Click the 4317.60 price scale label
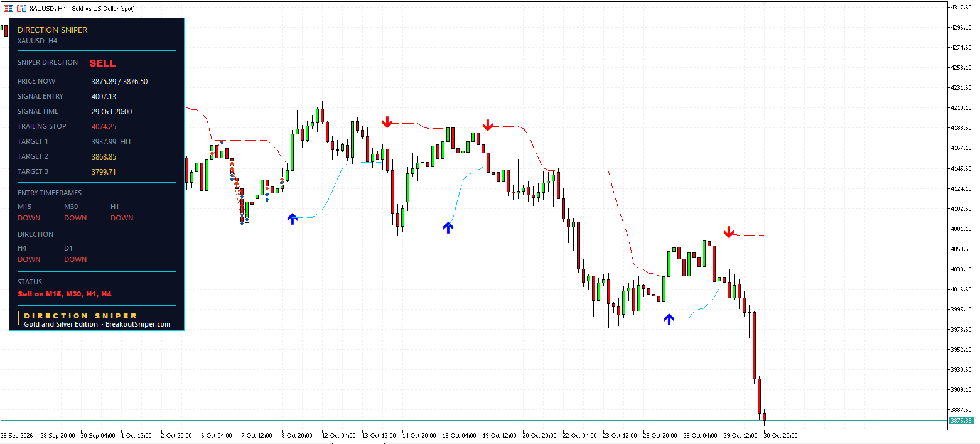The width and height of the screenshot is (980, 444). pos(962,8)
